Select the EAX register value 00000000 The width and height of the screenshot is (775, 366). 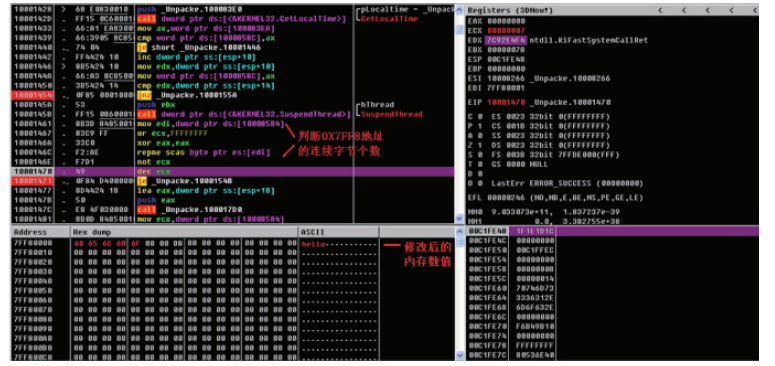tap(507, 21)
